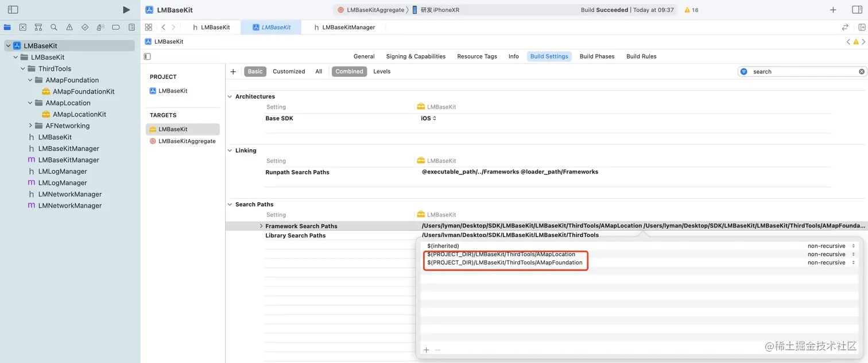Clear the build settings search field

861,72
